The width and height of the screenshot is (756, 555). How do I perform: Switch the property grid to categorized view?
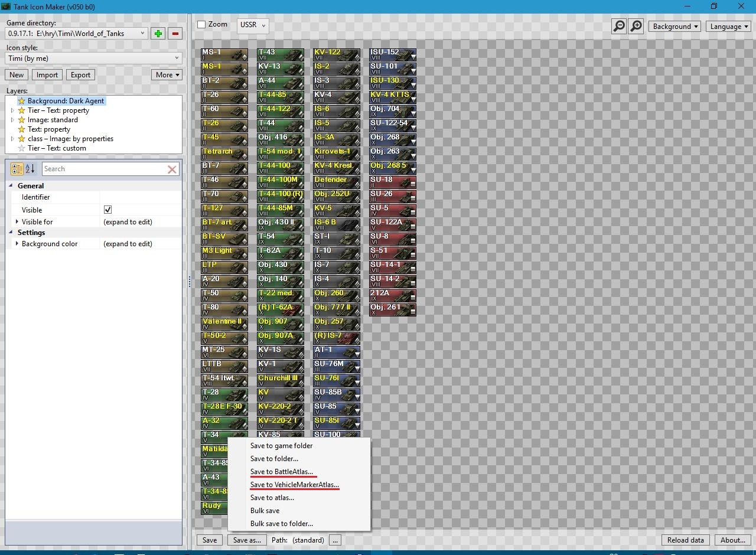[17, 169]
